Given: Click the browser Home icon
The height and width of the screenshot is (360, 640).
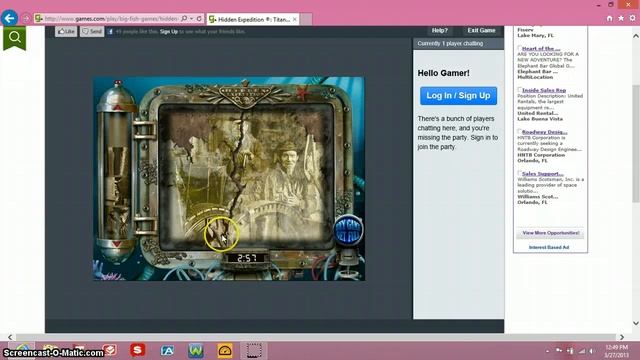Looking at the screenshot, I should pos(609,18).
